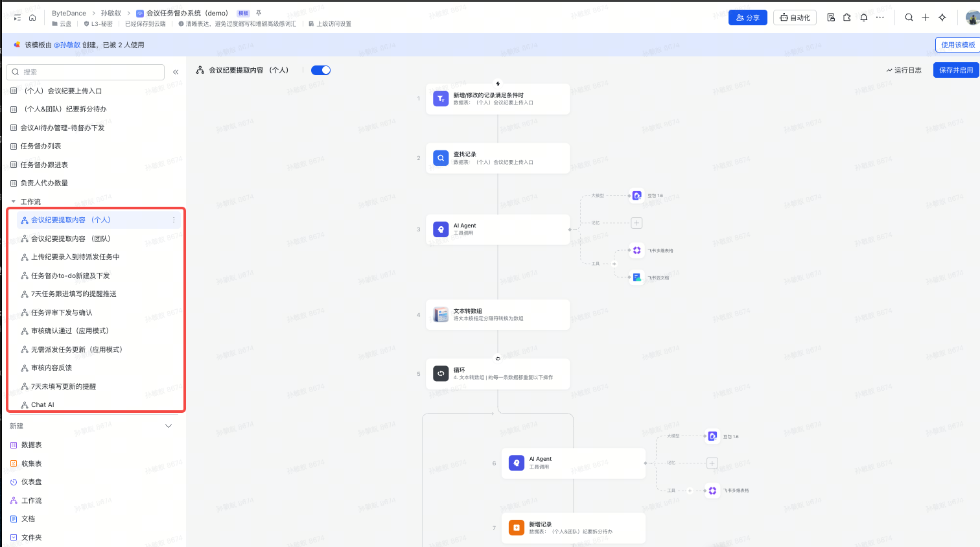Click the 查找记录 node search icon
The height and width of the screenshot is (547, 980).
[441, 158]
